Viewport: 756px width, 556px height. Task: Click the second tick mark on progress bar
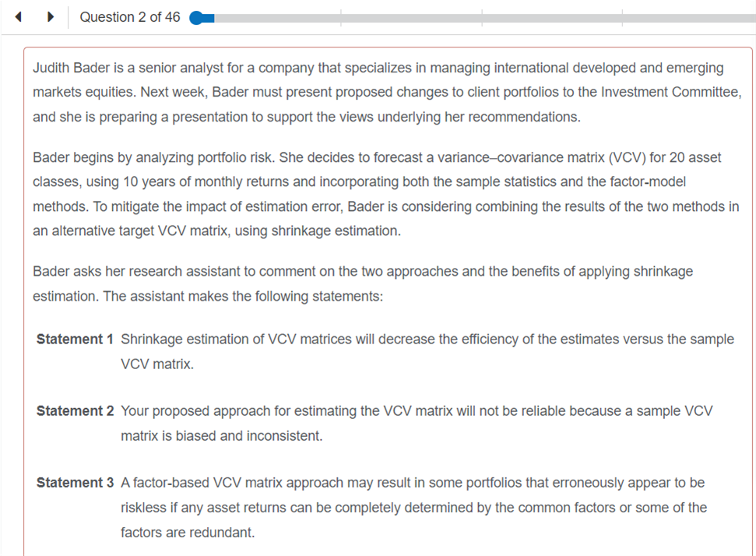click(x=482, y=18)
